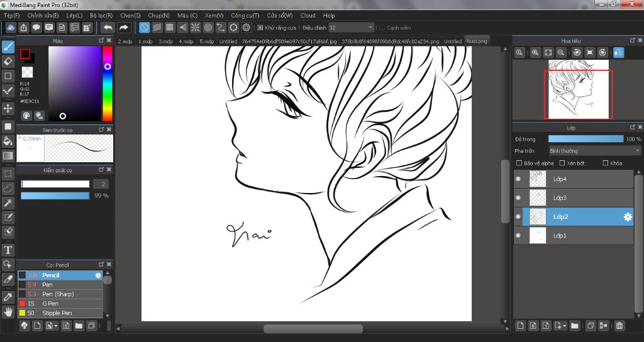This screenshot has width=644, height=342.
Task: Pick the Move tool
Action: 8,108
